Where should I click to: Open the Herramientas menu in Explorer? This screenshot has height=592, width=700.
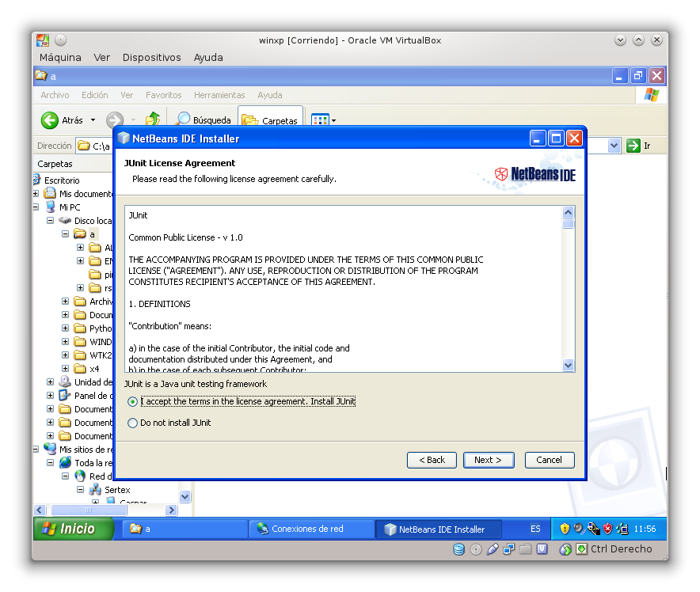coord(219,95)
